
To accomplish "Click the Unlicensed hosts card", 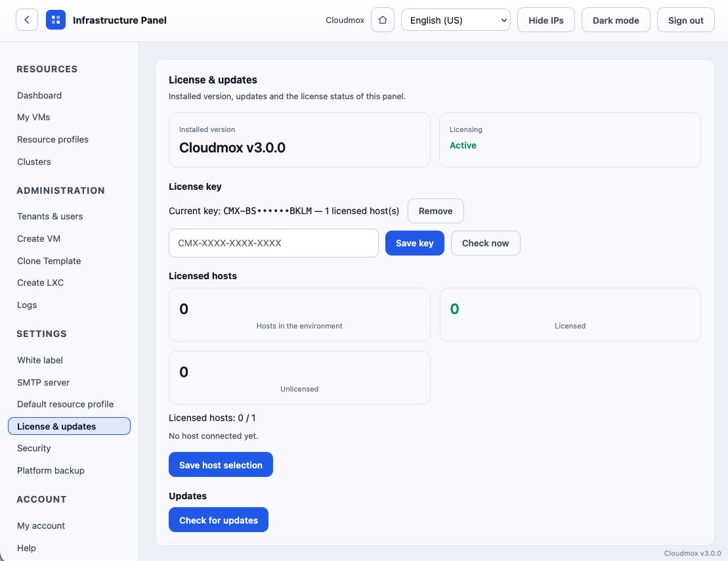I will (x=299, y=378).
